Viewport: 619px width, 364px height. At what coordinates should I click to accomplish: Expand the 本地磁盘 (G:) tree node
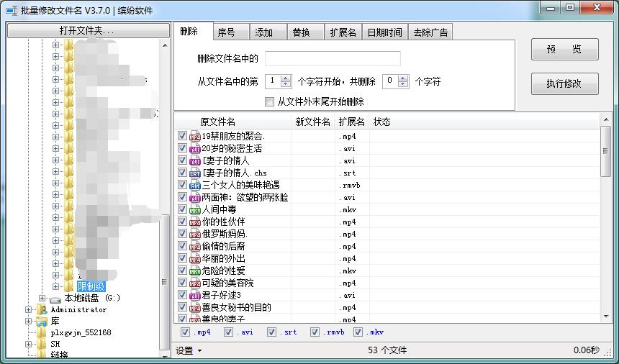(42, 298)
